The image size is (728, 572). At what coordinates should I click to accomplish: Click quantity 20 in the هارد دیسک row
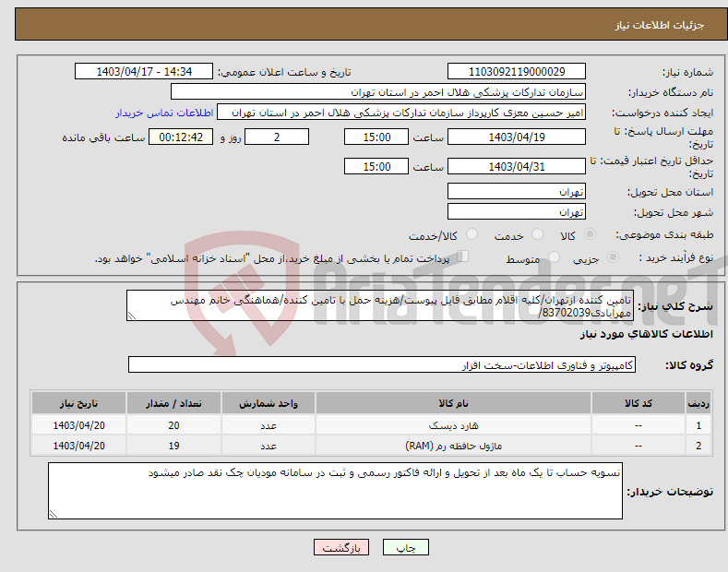click(173, 425)
